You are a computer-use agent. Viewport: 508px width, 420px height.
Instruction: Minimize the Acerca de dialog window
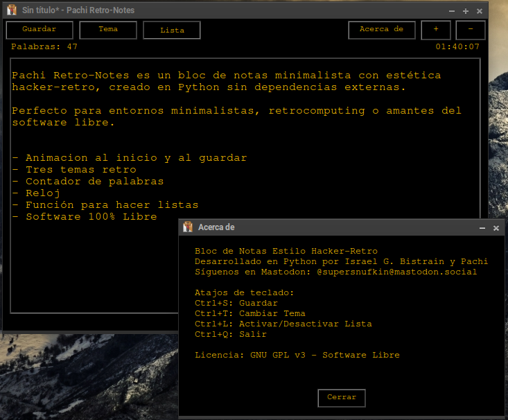(482, 228)
